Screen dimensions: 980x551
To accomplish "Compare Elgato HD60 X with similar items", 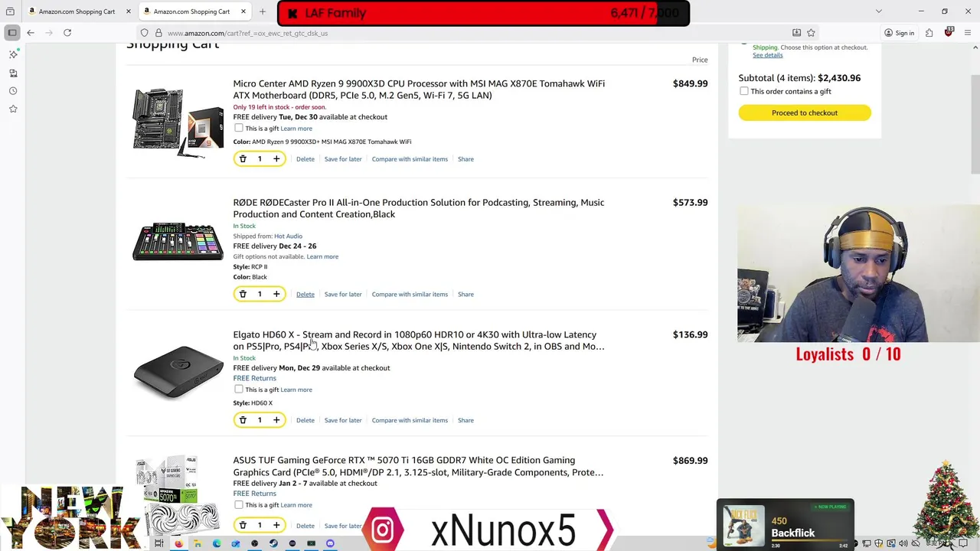I will tap(410, 420).
